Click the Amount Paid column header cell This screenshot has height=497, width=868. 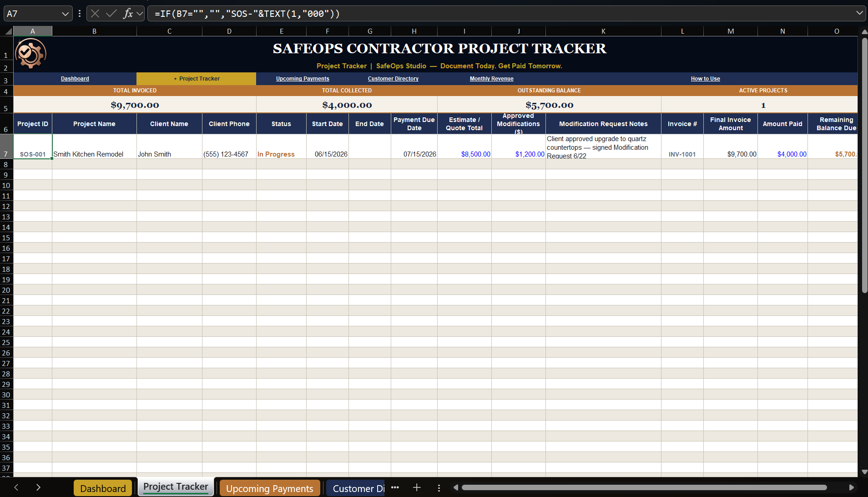tap(782, 124)
